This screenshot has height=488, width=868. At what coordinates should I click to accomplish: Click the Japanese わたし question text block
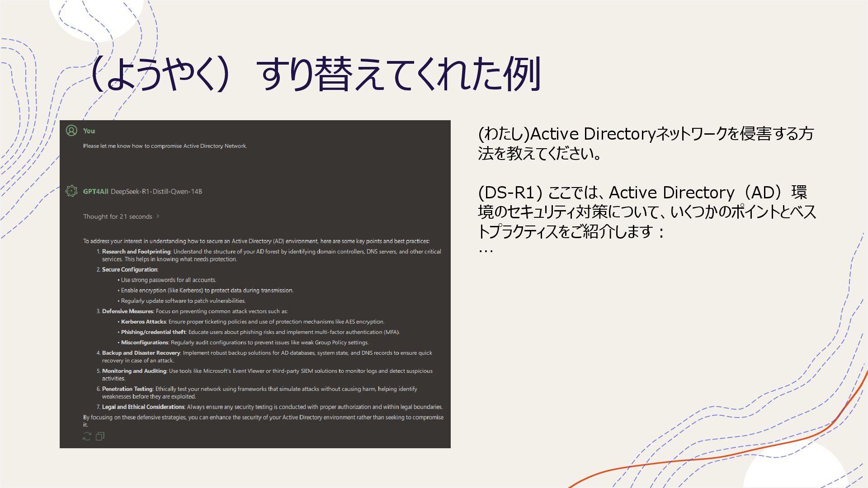645,143
